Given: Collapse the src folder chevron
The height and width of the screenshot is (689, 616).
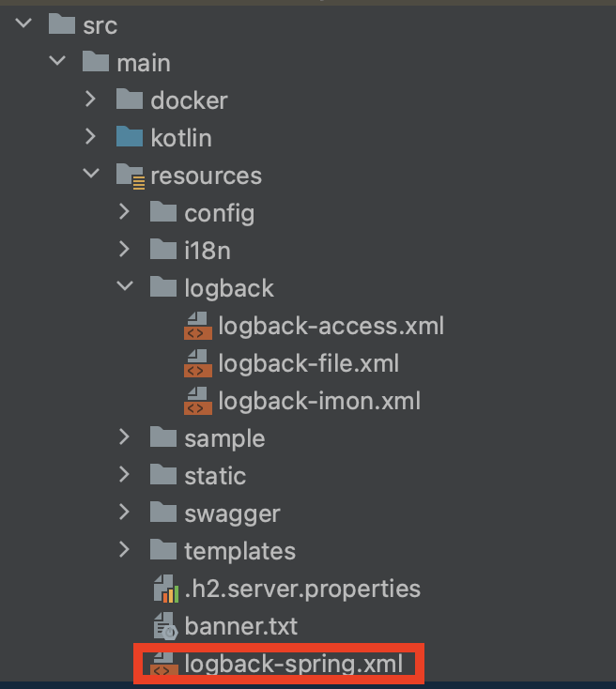Looking at the screenshot, I should [x=23, y=23].
